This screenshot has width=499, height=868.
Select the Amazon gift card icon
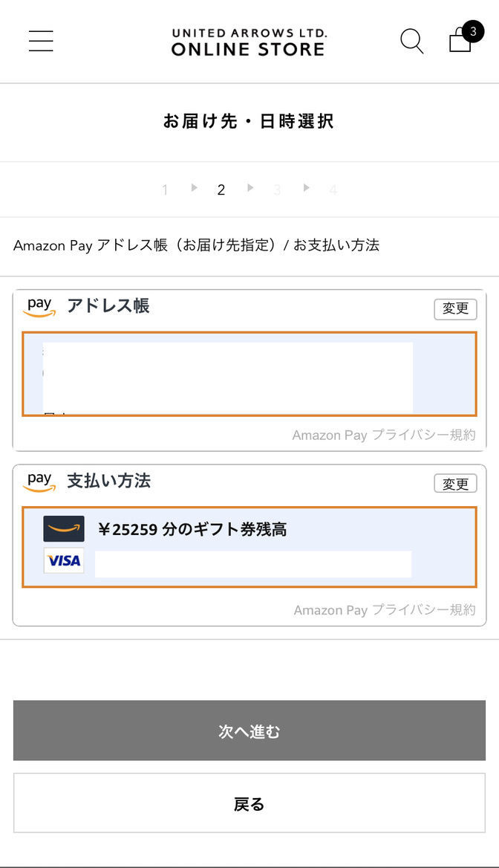click(x=64, y=528)
